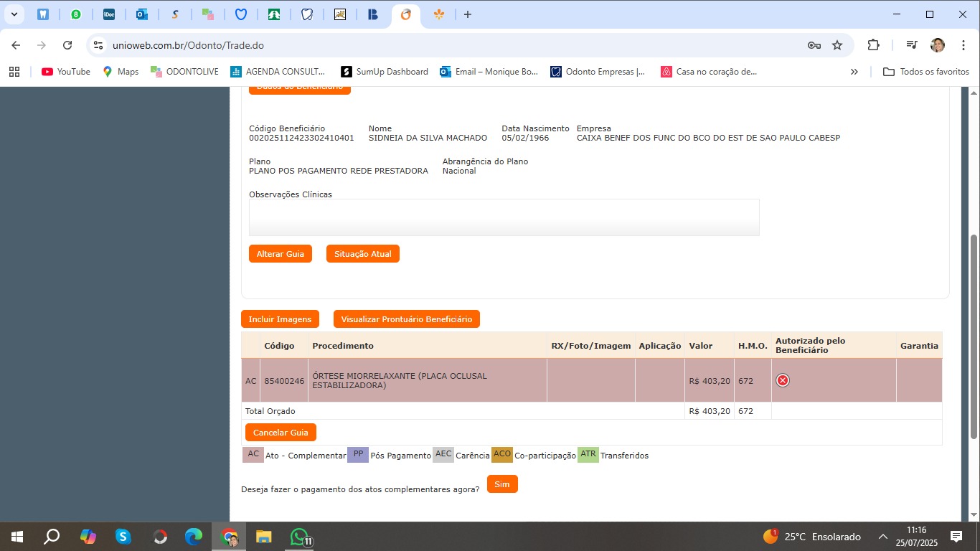Switch to the green WhatsApp Business browser tab
This screenshot has height=551, width=980.
pyautogui.click(x=76, y=14)
